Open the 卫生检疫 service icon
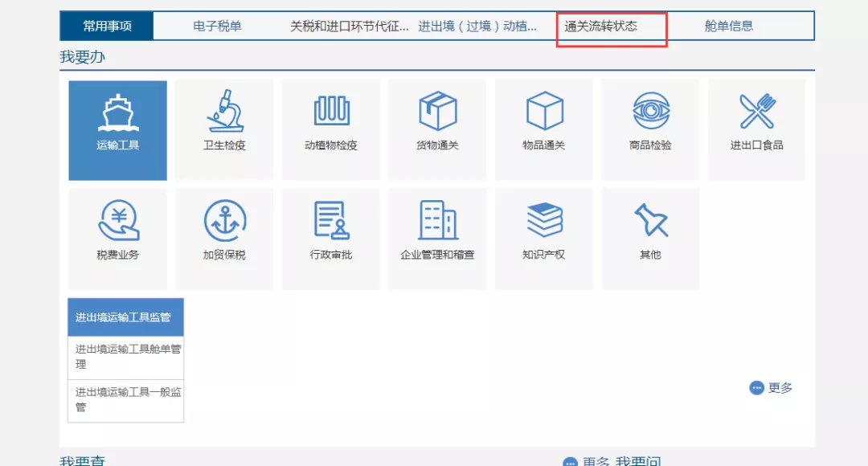The width and height of the screenshot is (868, 466). 224,129
